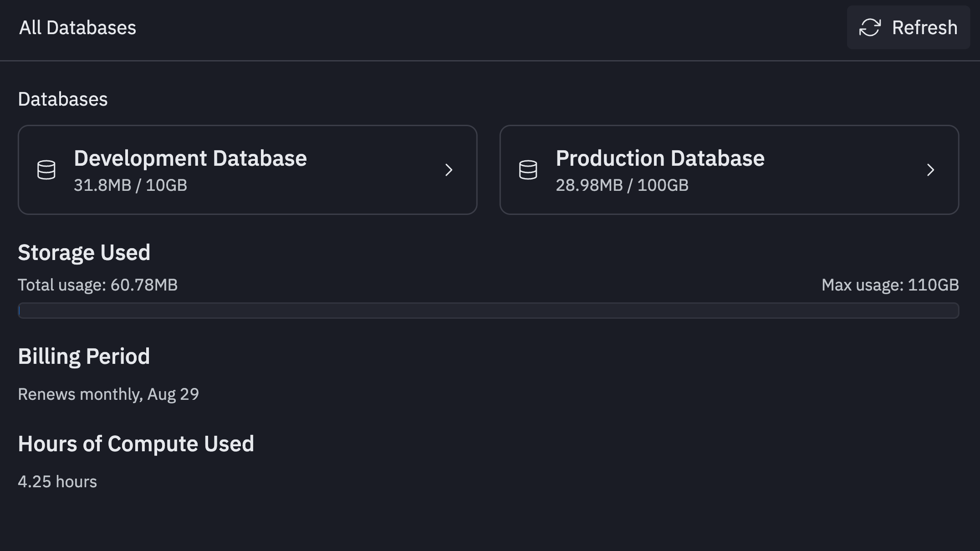Click the Development Database cylinder icon
Screen dimensions: 980x551
tap(46, 170)
